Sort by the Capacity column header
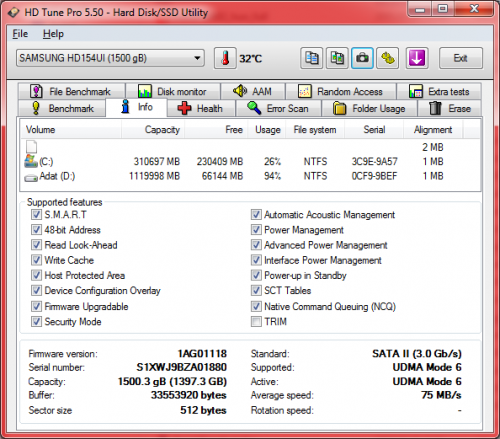Viewport: 500px width, 439px height. [x=153, y=129]
